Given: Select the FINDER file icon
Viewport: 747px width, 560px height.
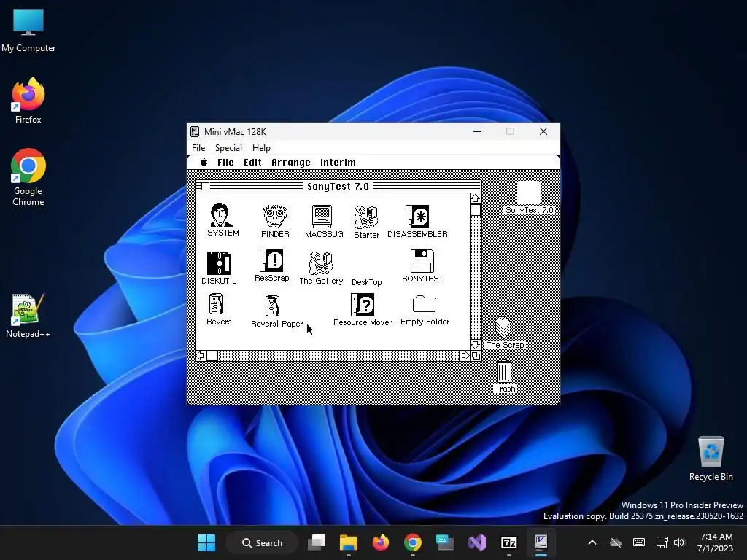Looking at the screenshot, I should (x=275, y=217).
